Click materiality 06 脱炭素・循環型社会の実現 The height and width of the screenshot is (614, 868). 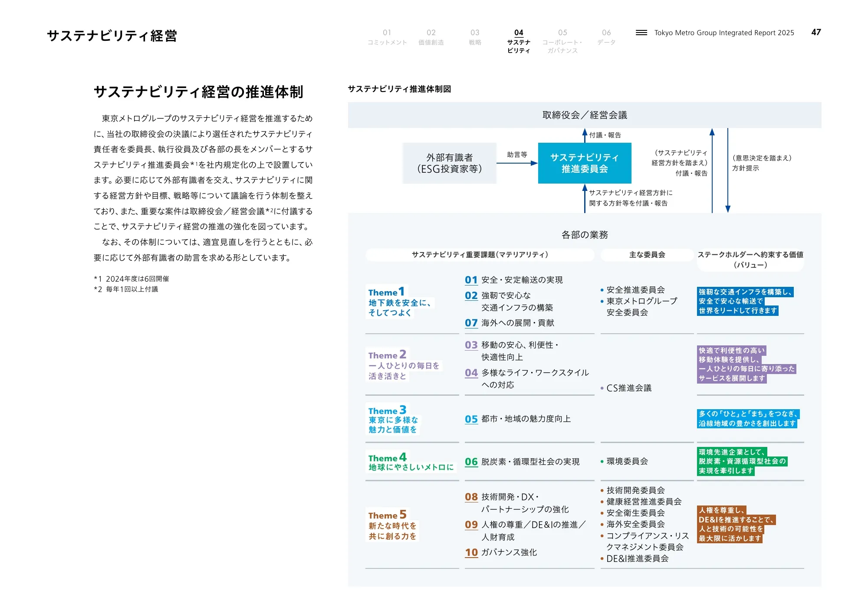tap(522, 462)
